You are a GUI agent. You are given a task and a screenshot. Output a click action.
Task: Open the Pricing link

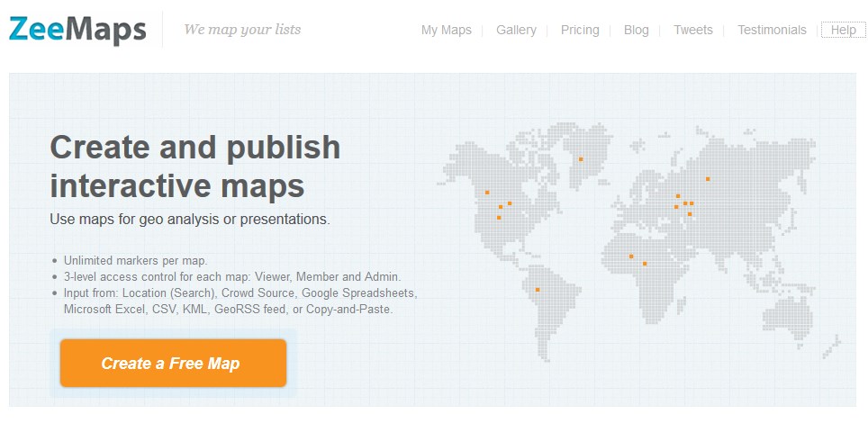coord(580,30)
